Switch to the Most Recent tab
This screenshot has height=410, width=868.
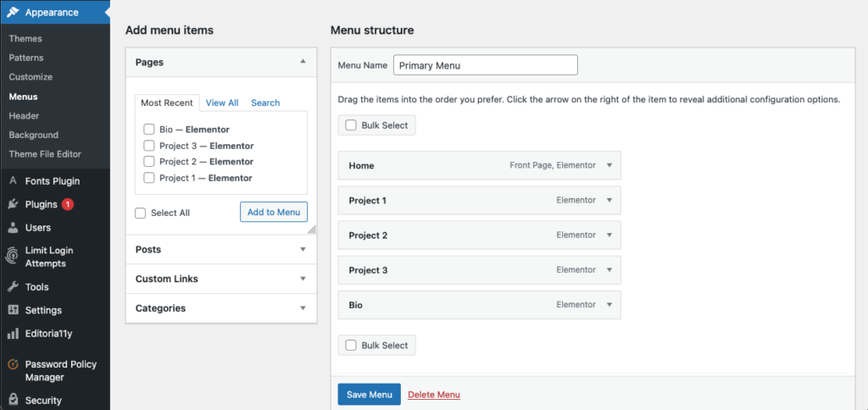(x=167, y=102)
